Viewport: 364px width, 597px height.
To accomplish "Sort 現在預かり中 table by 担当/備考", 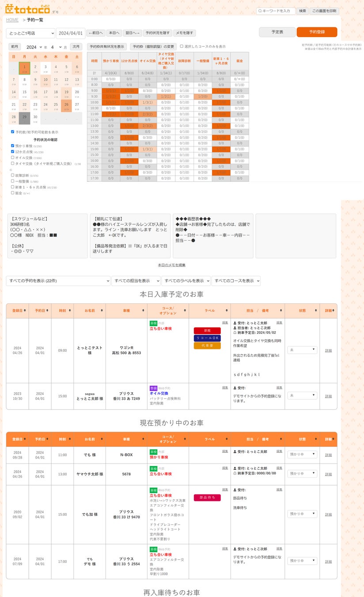I will click(258, 439).
